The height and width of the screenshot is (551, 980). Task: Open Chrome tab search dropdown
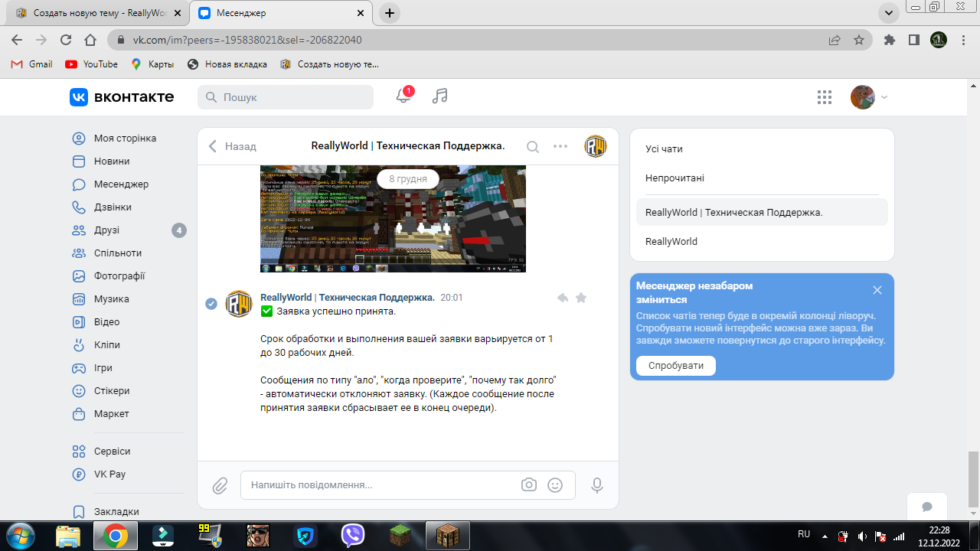(x=888, y=13)
